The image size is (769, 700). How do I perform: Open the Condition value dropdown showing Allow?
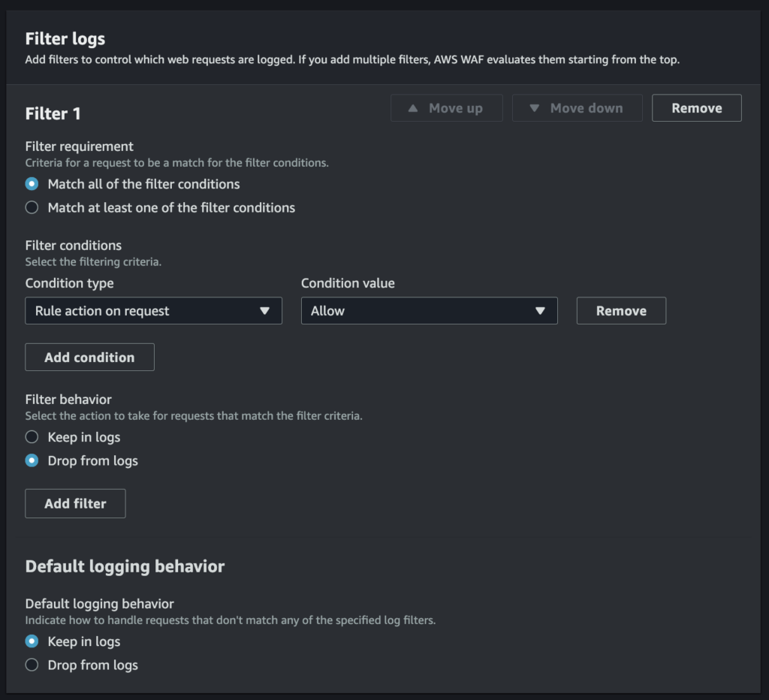429,311
